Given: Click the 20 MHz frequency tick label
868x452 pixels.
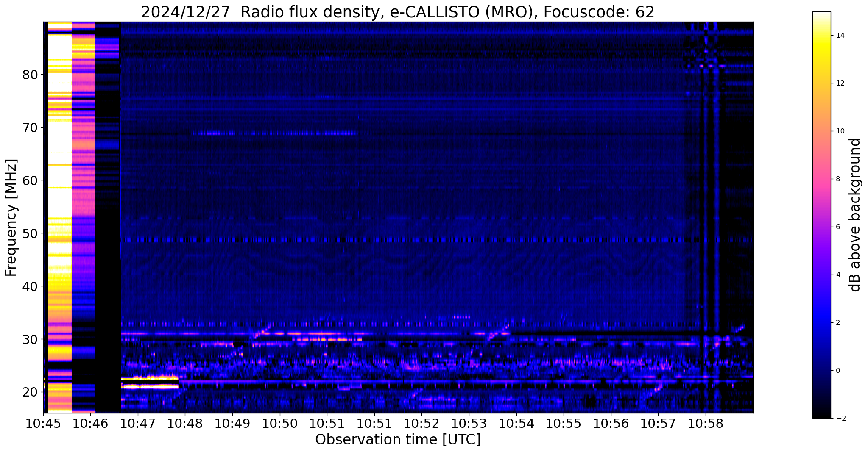Looking at the screenshot, I should 30,392.
